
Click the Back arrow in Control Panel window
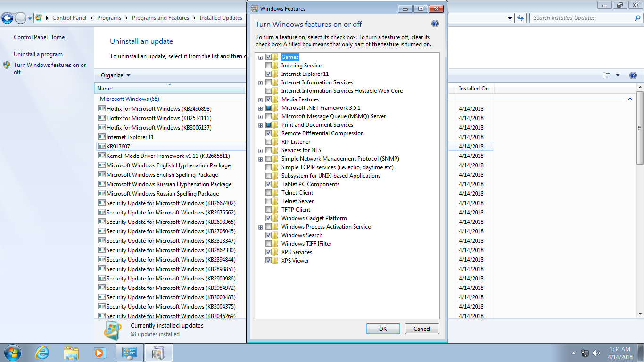pyautogui.click(x=7, y=18)
